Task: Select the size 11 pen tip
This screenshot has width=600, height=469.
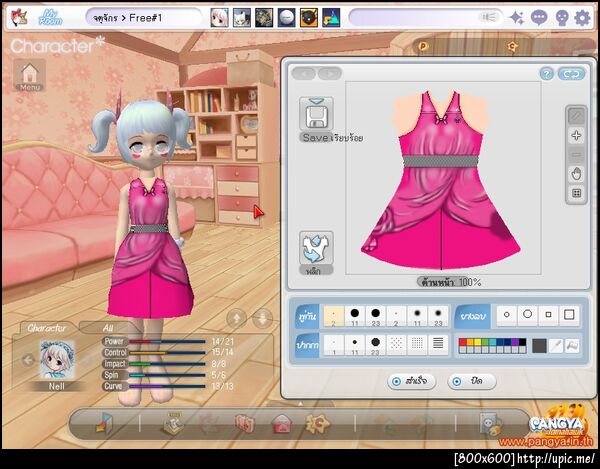Action: click(x=355, y=345)
